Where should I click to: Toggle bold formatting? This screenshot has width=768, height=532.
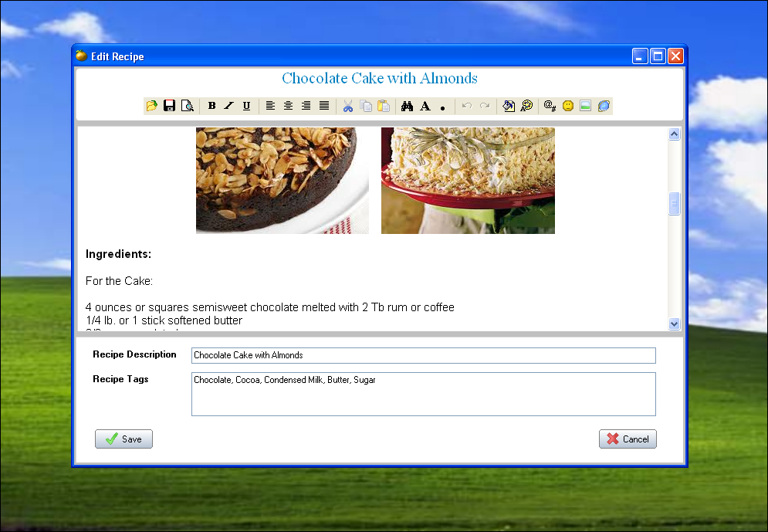[211, 106]
